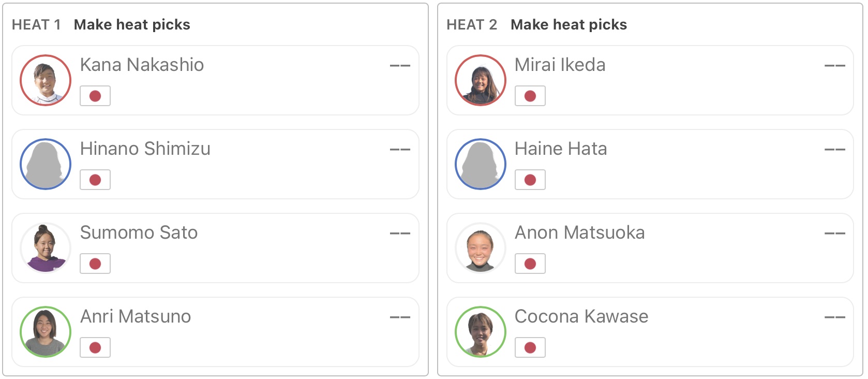Viewport: 868px width, 379px height.
Task: Click Cocona Kawase's profile photo
Action: tap(480, 332)
